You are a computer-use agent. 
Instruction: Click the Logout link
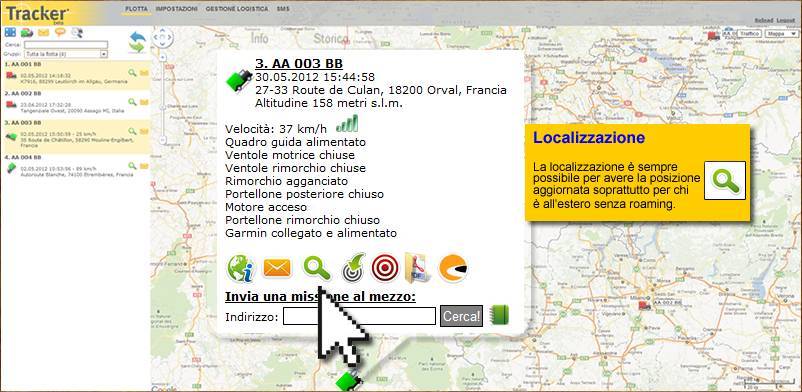(x=785, y=20)
